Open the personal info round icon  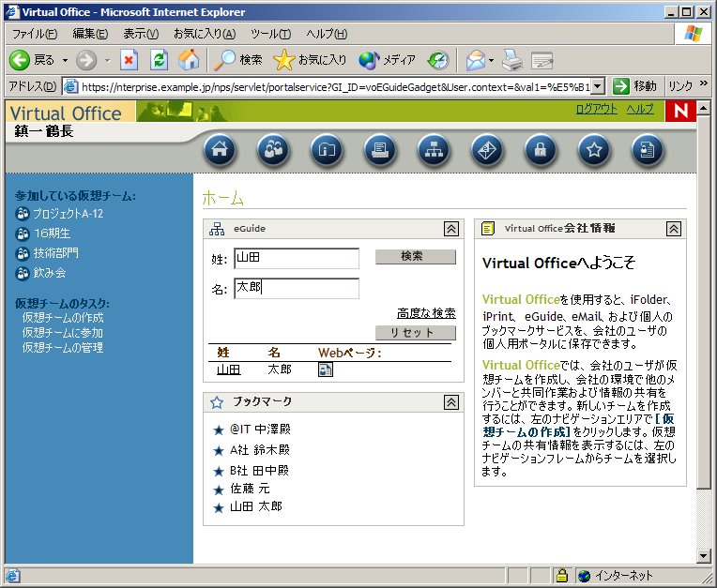pyautogui.click(x=647, y=149)
